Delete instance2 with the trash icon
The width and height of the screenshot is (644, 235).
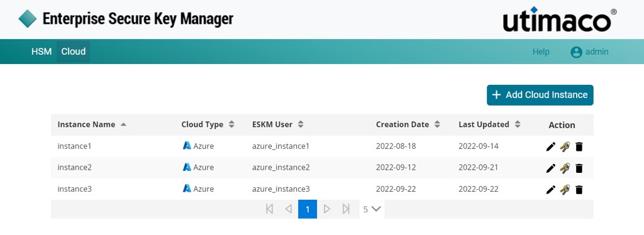click(x=579, y=168)
